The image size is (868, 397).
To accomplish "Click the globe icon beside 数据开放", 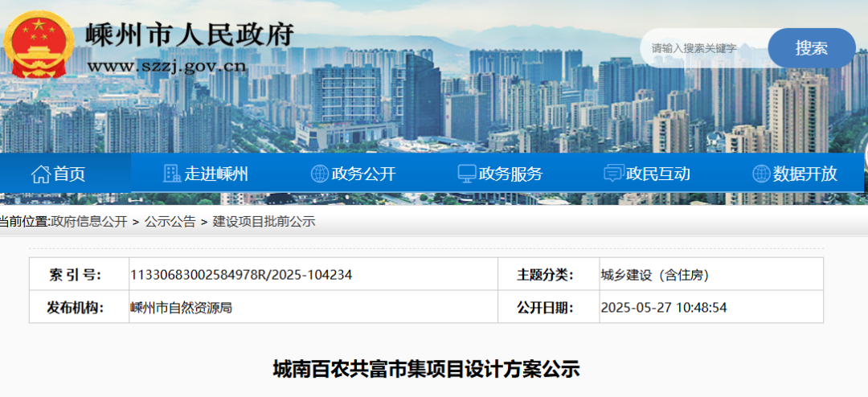I will tap(760, 174).
